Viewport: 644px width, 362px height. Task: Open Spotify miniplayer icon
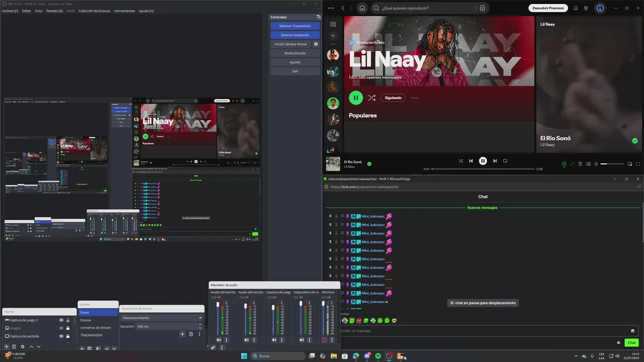click(630, 164)
